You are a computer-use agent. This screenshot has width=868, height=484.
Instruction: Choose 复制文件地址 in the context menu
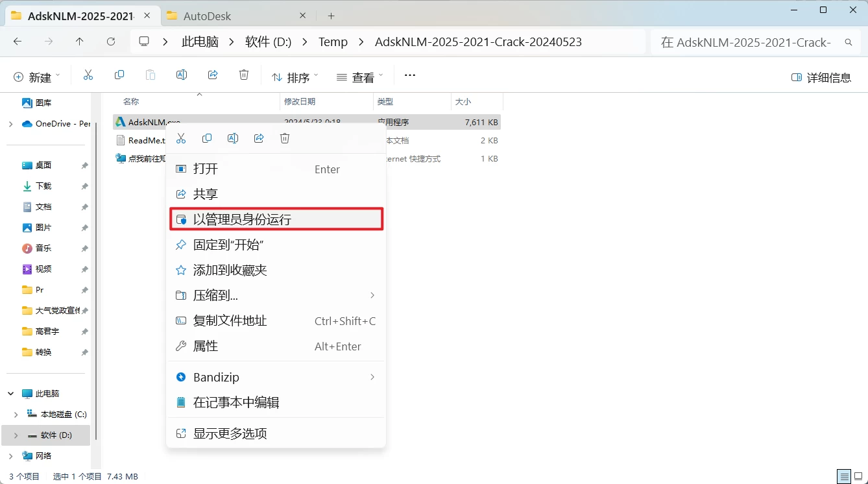pos(276,321)
